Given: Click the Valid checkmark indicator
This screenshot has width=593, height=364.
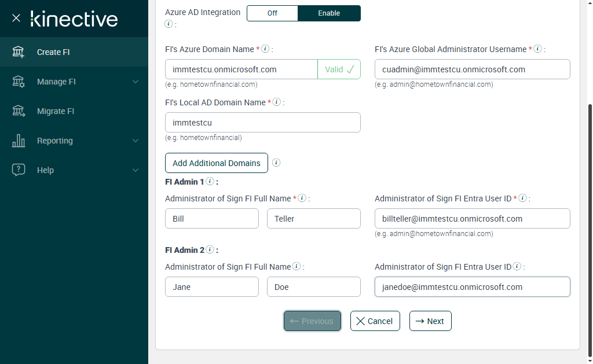Looking at the screenshot, I should 339,69.
